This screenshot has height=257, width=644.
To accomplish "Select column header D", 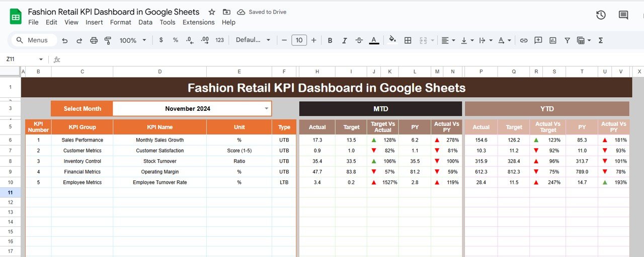I will tap(159, 72).
